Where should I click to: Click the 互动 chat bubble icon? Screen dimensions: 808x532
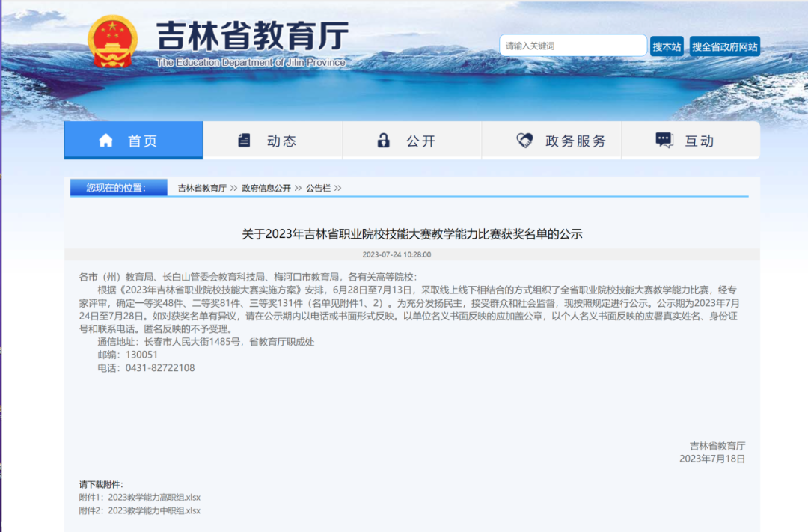coord(664,141)
